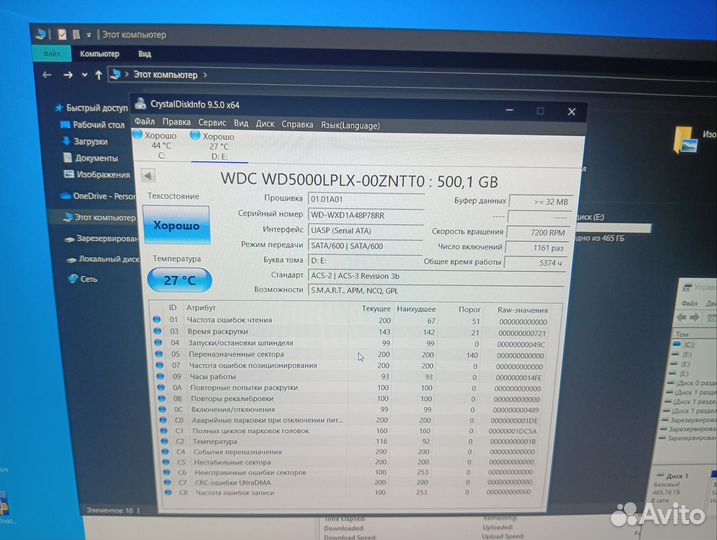
Task: Click the Возможности field S.M.A.R.T., APM, NCQ
Action: [436, 290]
